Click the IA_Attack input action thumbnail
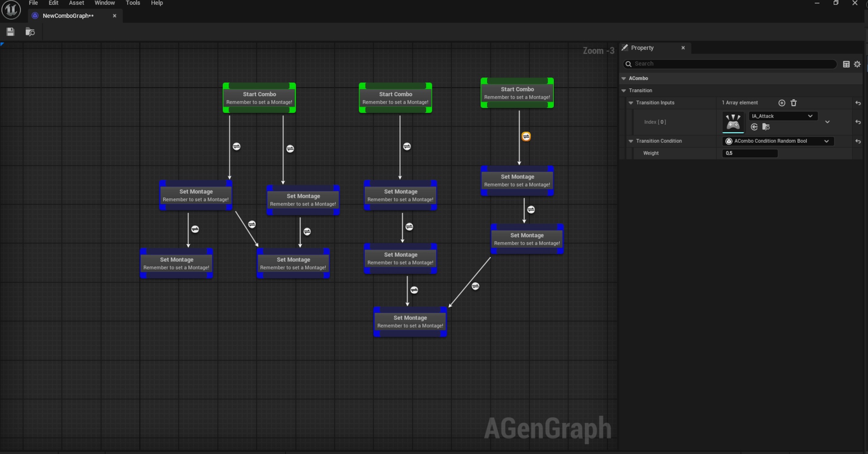Image resolution: width=868 pixels, height=454 pixels. [x=733, y=122]
